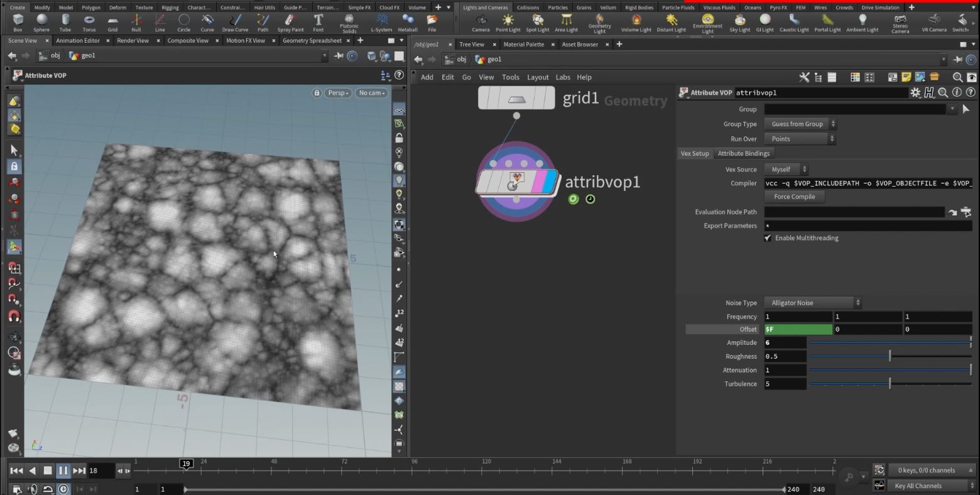The height and width of the screenshot is (495, 980).
Task: Open the Material Palette tab
Action: (524, 45)
